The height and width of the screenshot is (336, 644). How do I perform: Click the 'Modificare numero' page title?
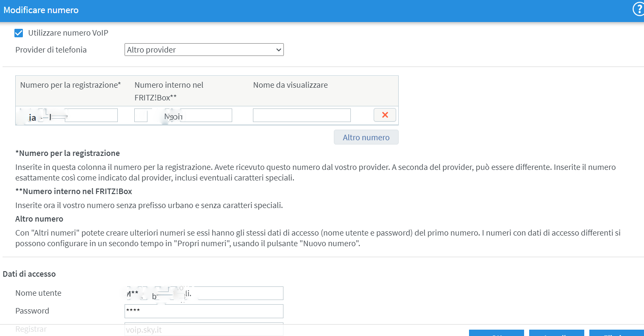click(41, 10)
